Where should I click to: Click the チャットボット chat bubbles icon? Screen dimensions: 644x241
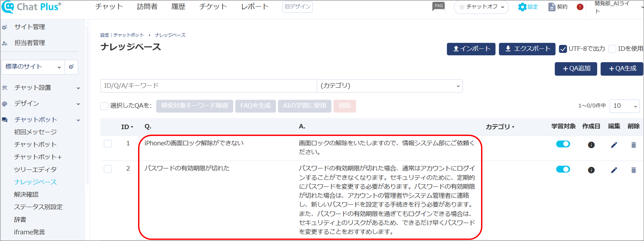coord(5,120)
